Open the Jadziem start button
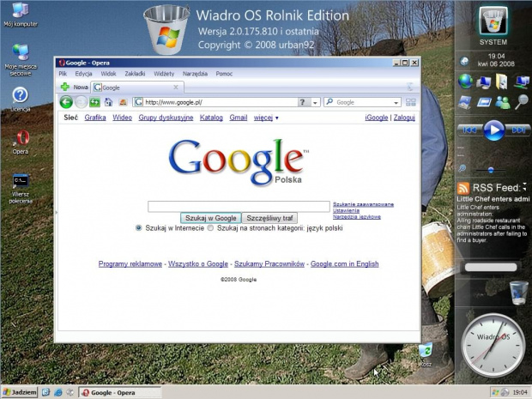This screenshot has width=532, height=399. click(x=20, y=392)
